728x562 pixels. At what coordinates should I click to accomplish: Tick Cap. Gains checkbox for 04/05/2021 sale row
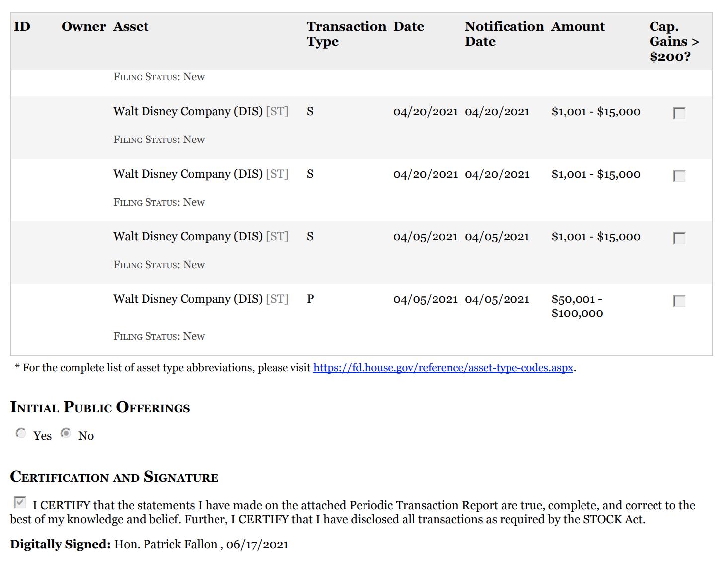pyautogui.click(x=679, y=238)
